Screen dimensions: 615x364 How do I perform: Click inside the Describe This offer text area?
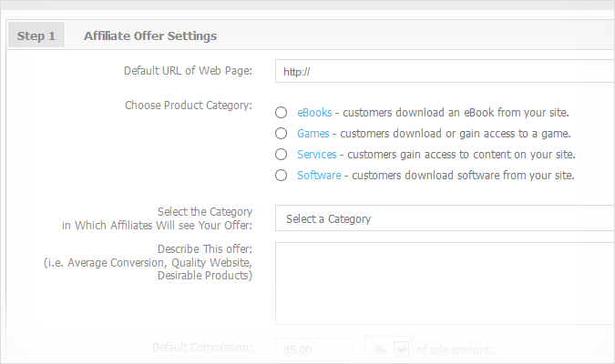coord(445,283)
